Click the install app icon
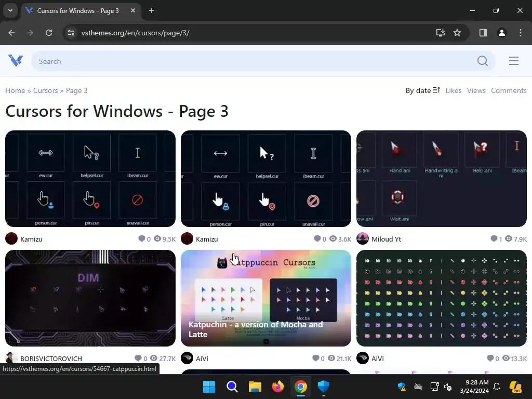 (x=440, y=33)
